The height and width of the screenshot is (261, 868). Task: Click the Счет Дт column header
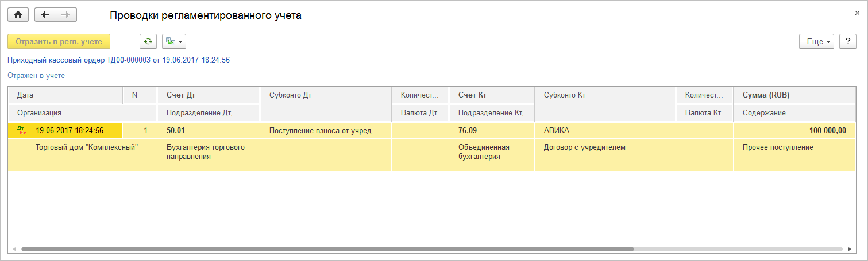208,95
